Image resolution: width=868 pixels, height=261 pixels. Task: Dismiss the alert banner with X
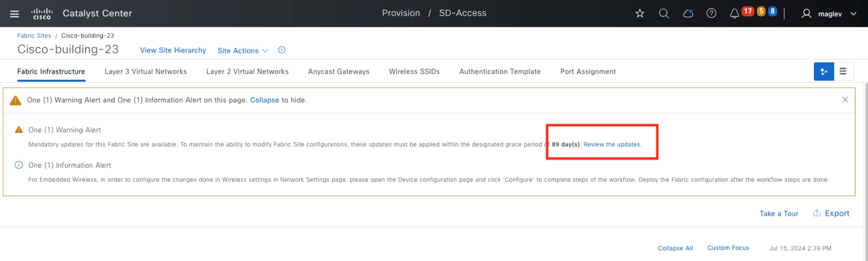845,100
